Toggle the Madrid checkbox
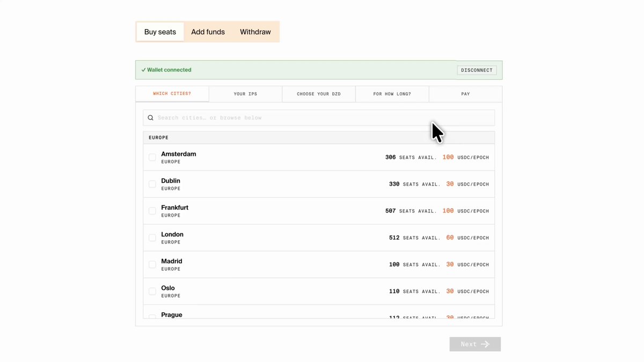Viewport: 644px width, 362px height. 152,264
